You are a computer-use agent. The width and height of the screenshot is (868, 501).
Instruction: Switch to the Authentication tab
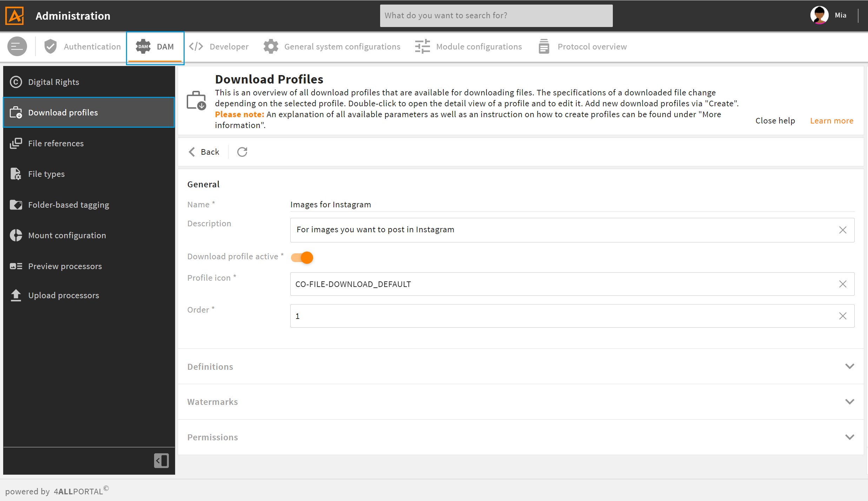pos(82,47)
